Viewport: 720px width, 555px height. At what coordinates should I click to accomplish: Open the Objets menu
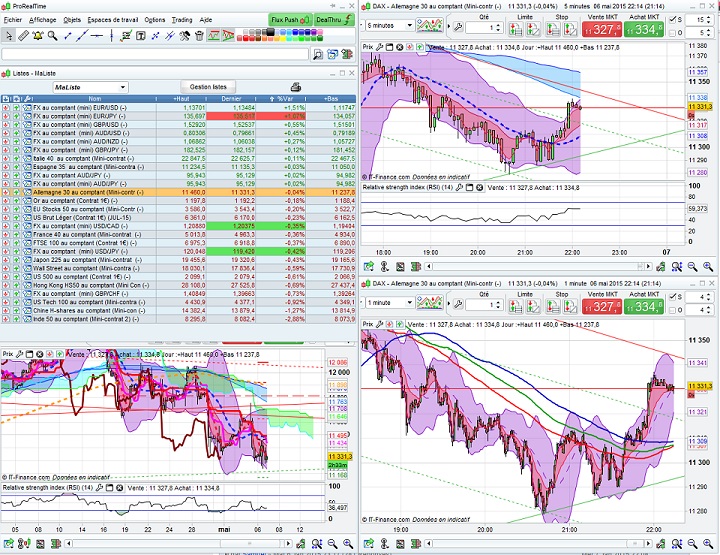tap(72, 20)
